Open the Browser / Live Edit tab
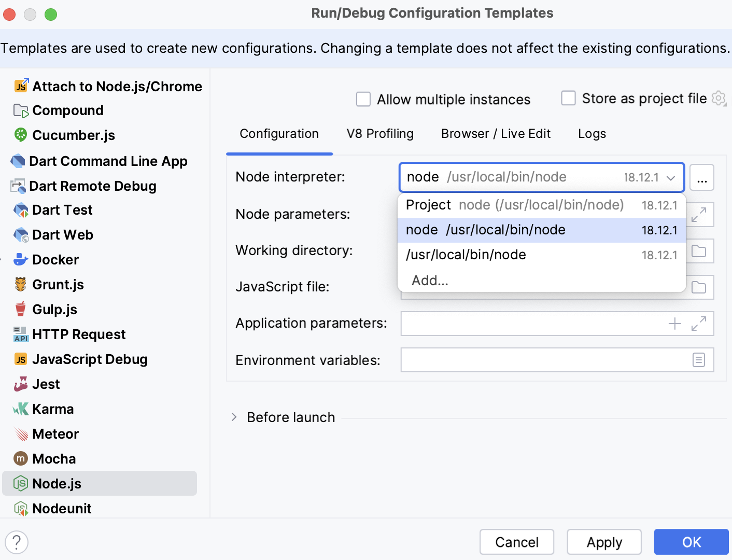Image resolution: width=732 pixels, height=560 pixels. tap(495, 133)
